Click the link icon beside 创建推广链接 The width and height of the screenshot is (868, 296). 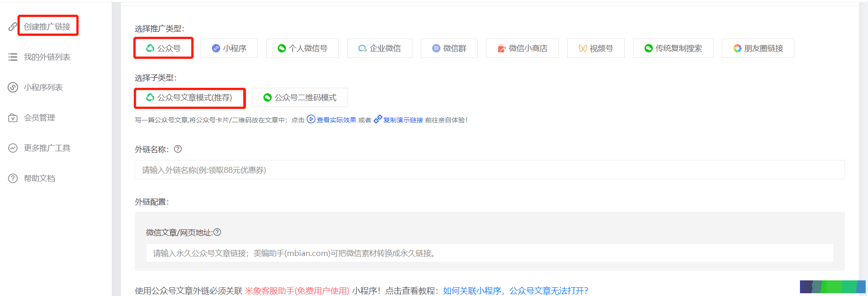pyautogui.click(x=13, y=27)
